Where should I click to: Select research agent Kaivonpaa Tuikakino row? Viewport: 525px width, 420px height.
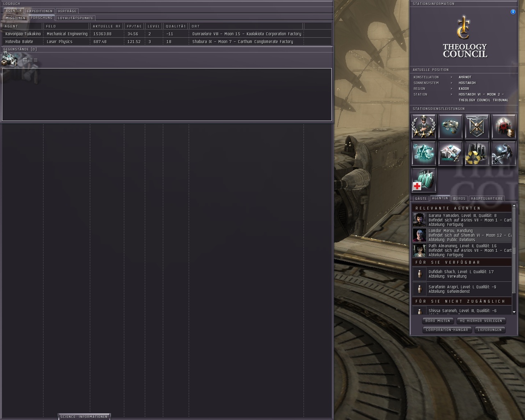tap(167, 34)
